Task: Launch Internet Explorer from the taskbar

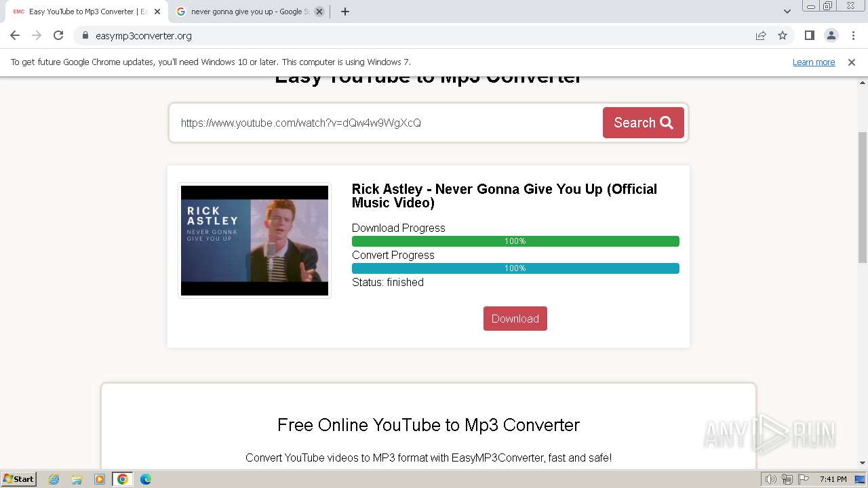Action: point(54,479)
